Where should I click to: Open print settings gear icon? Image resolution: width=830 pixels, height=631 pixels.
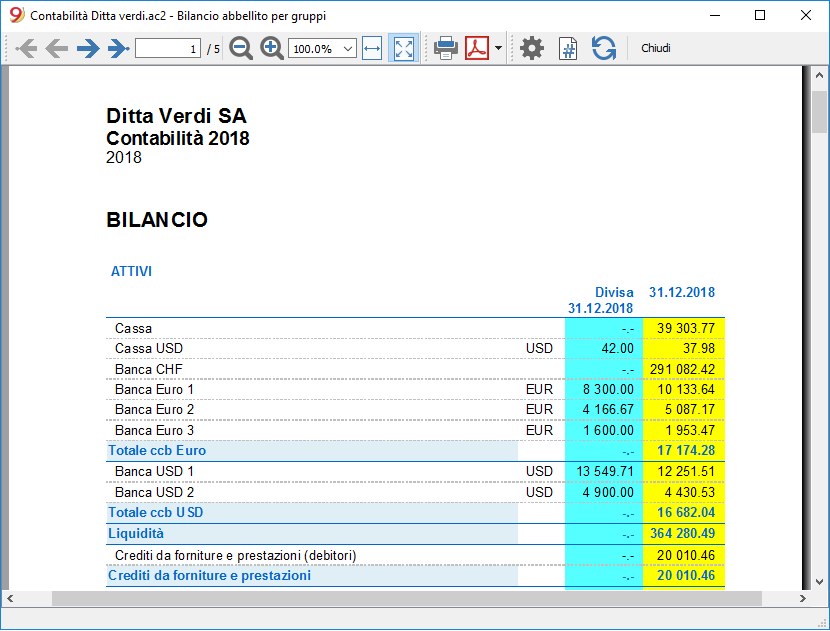(531, 48)
